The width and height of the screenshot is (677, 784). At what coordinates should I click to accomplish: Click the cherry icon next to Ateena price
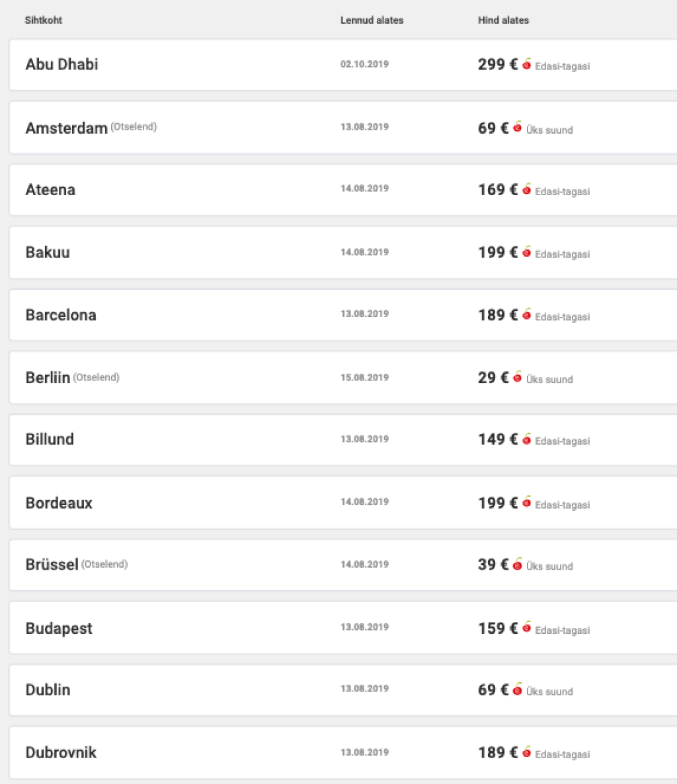coord(527,190)
